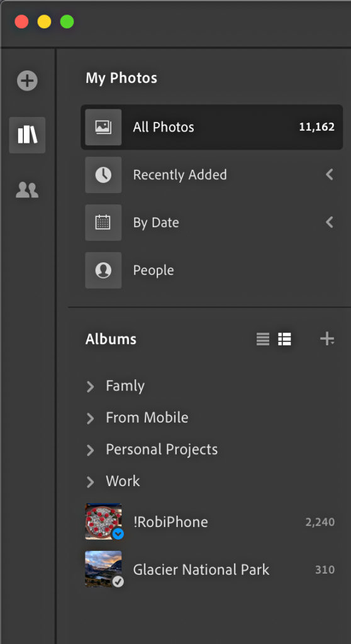Viewport: 351px width, 644px height.
Task: Click !RobiPhone blue sync status badge
Action: tap(118, 533)
